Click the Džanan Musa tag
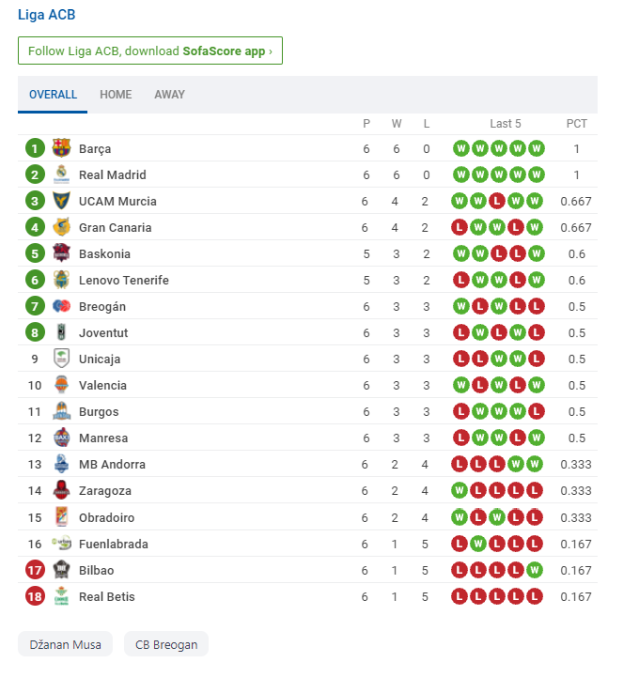Image resolution: width=640 pixels, height=679 pixels. pos(65,644)
